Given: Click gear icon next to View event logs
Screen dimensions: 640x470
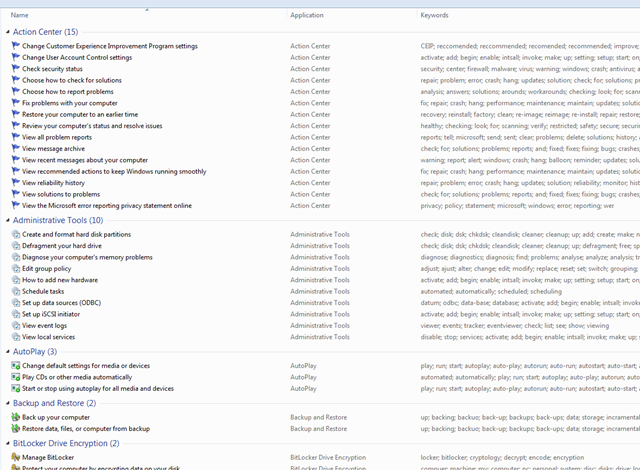Looking at the screenshot, I should [16, 326].
